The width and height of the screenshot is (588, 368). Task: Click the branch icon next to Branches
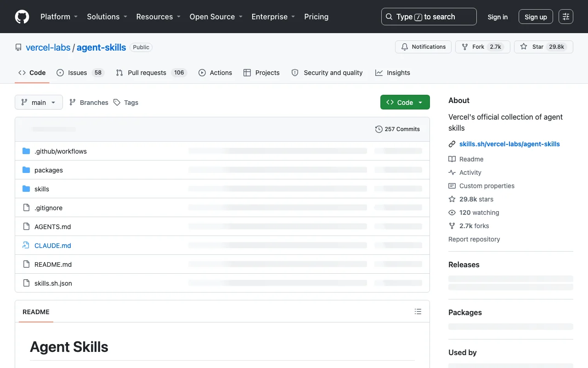tap(73, 103)
